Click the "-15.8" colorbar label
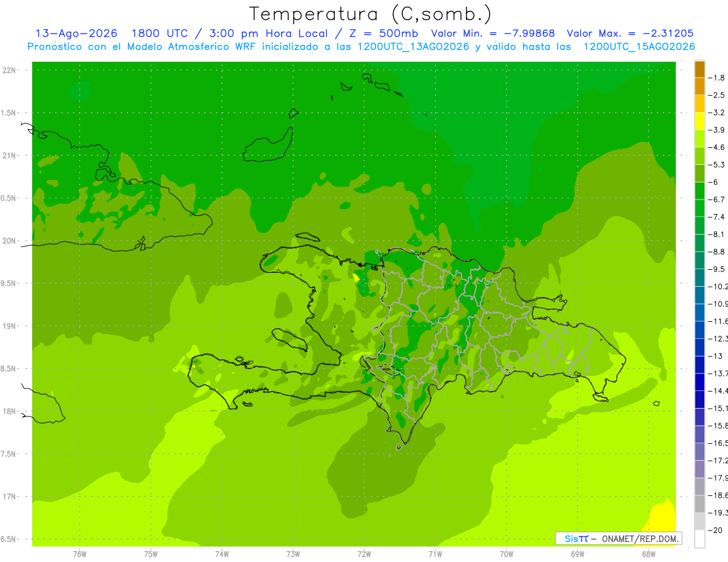Screen dimensions: 728x562 point(718,426)
